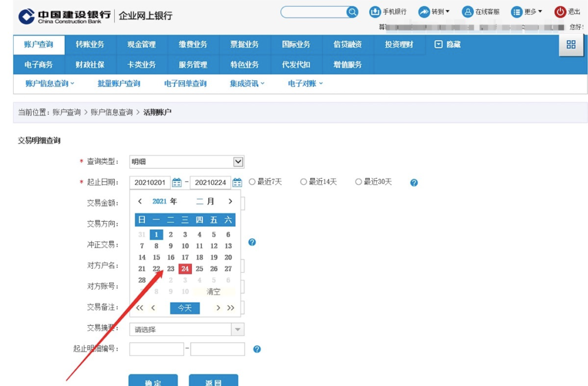Click the search magnifier icon in header

352,12
